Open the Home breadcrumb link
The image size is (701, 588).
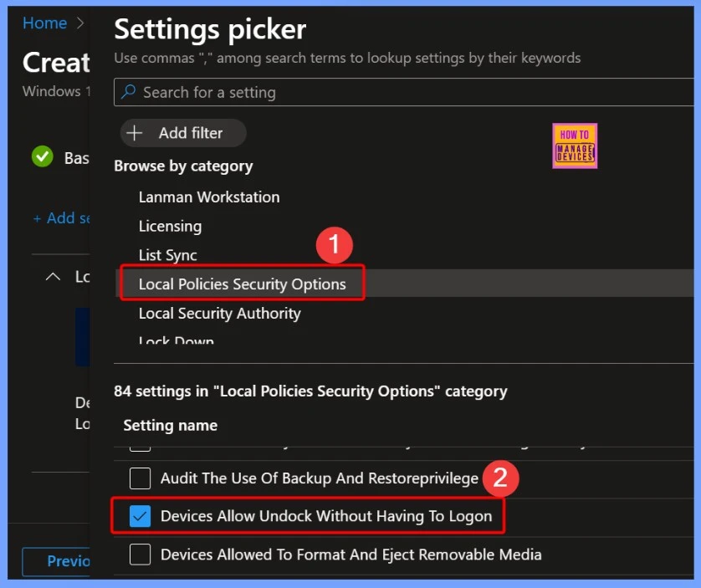(x=44, y=23)
